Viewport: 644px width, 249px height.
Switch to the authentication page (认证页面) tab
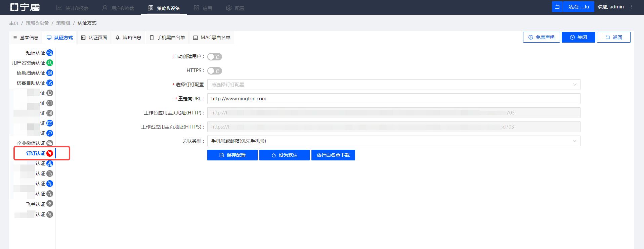click(94, 38)
